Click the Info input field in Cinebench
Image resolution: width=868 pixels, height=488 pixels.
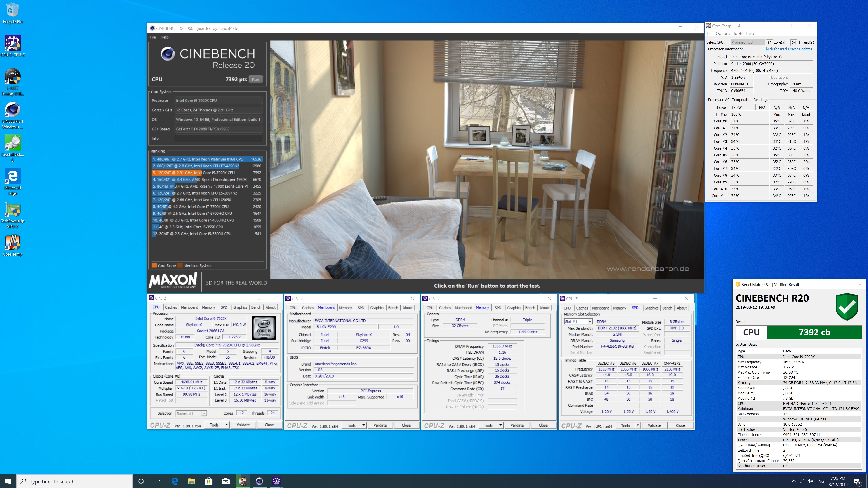click(218, 138)
